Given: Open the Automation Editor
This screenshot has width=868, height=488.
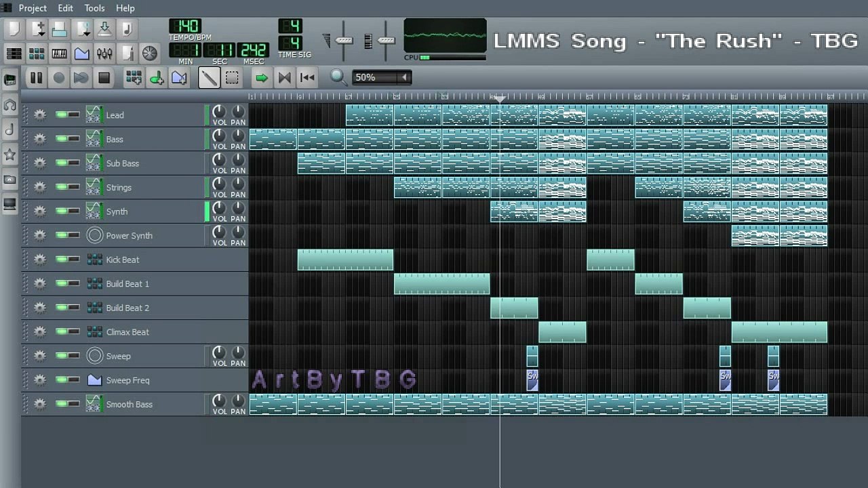Looking at the screenshot, I should (x=82, y=54).
